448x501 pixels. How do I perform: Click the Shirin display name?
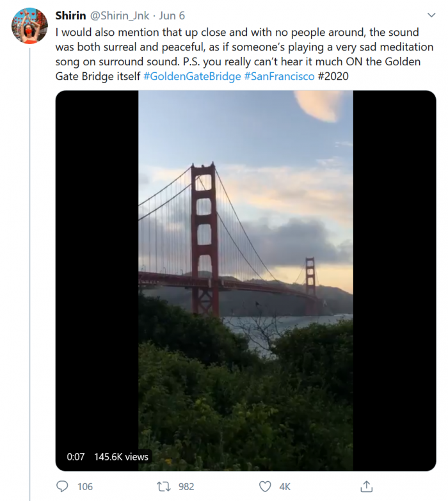coord(71,15)
